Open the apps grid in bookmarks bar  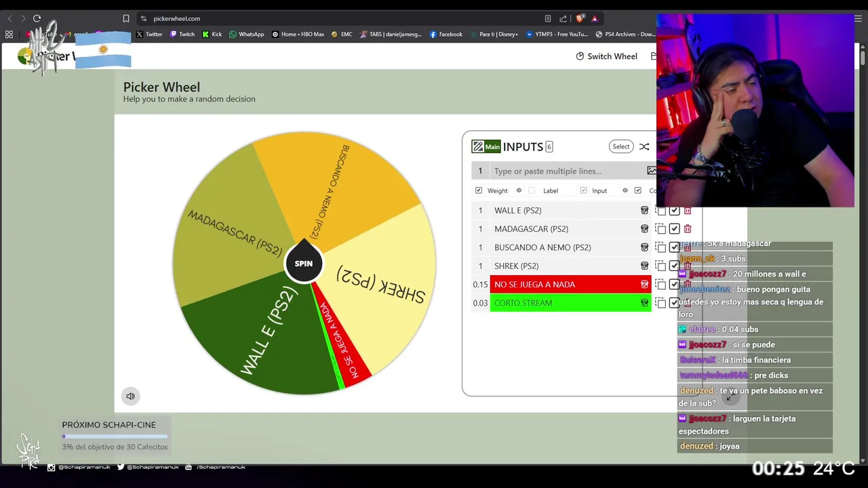[x=9, y=34]
